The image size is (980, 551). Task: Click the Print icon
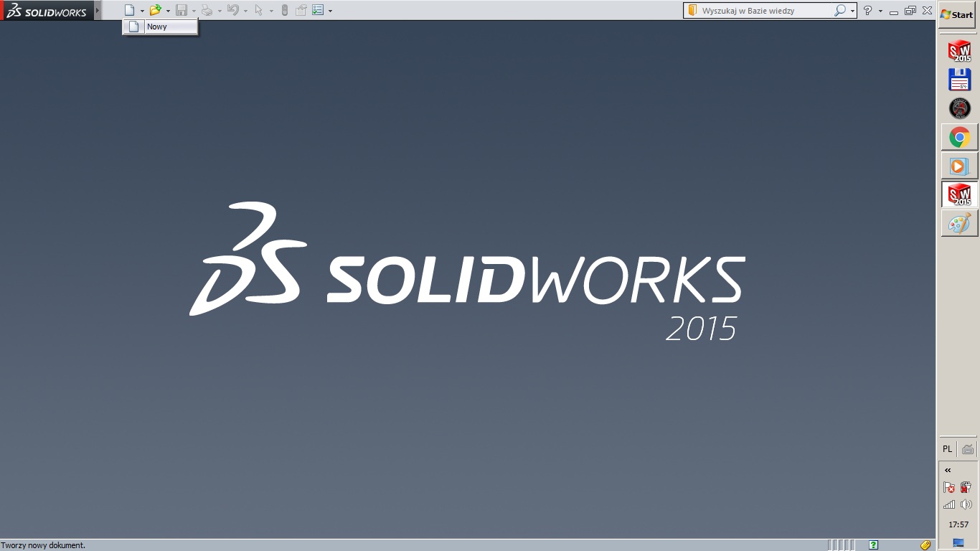tap(207, 10)
